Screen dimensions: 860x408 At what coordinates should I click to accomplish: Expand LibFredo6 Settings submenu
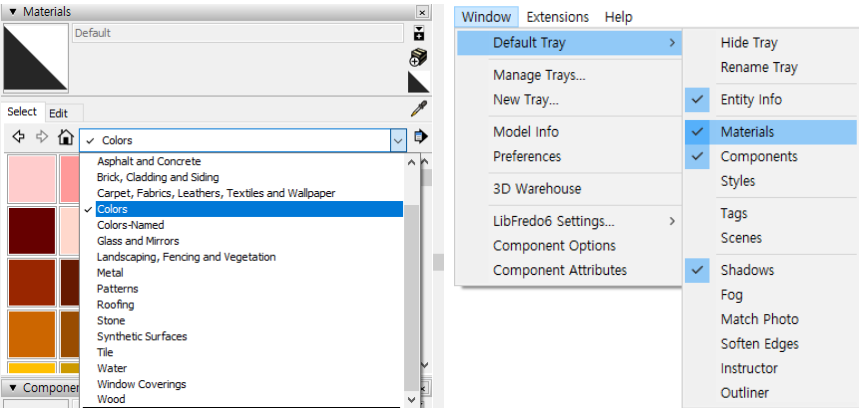[x=569, y=221]
